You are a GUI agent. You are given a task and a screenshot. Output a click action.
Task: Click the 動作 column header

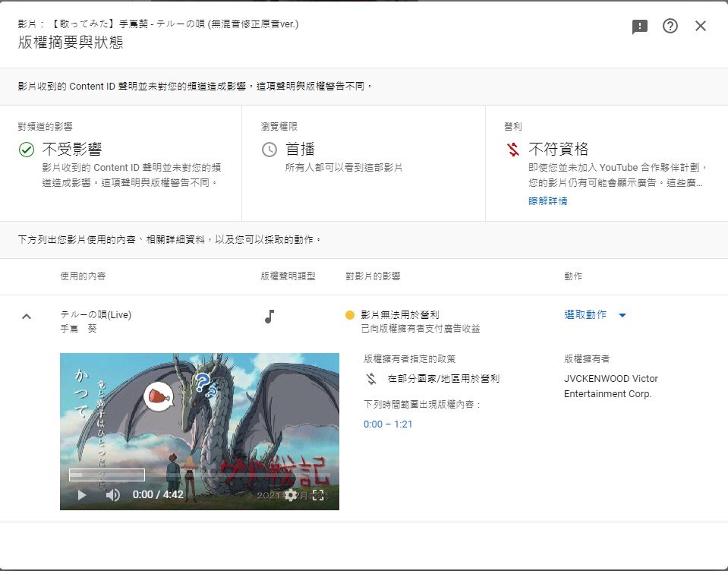(x=573, y=276)
